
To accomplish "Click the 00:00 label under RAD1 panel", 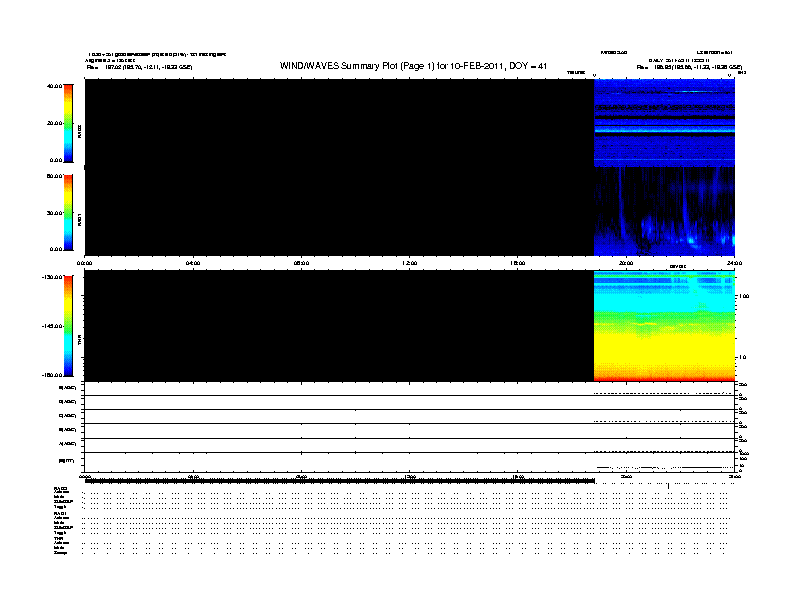I will 84,263.
